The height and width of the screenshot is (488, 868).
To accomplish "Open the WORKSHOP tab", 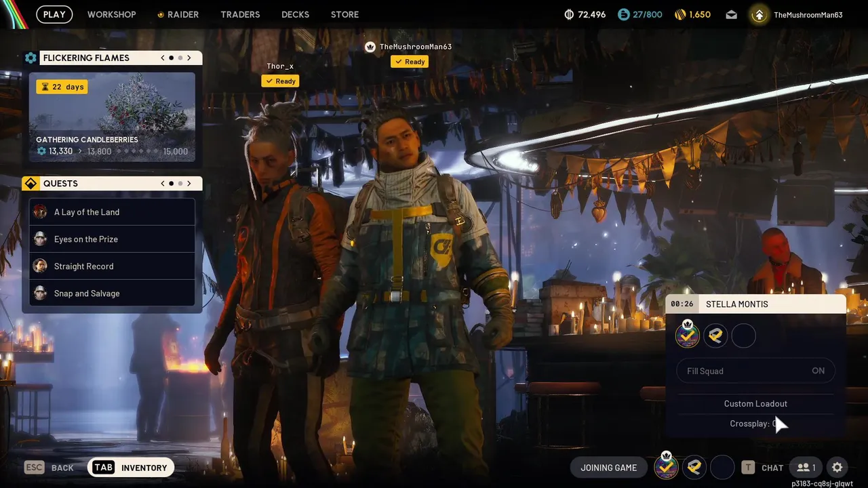I will 111,14.
